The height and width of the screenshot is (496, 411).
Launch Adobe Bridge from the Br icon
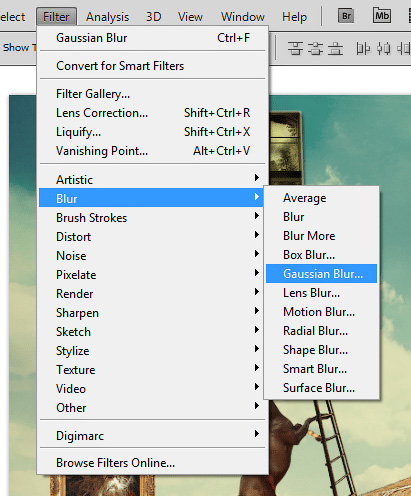click(x=346, y=16)
